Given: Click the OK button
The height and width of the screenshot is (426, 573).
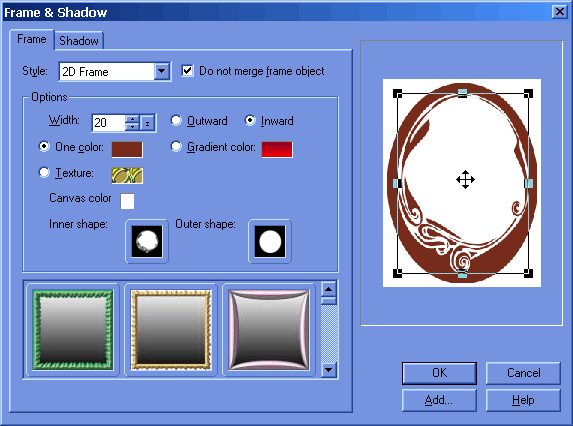Looking at the screenshot, I should (x=439, y=373).
